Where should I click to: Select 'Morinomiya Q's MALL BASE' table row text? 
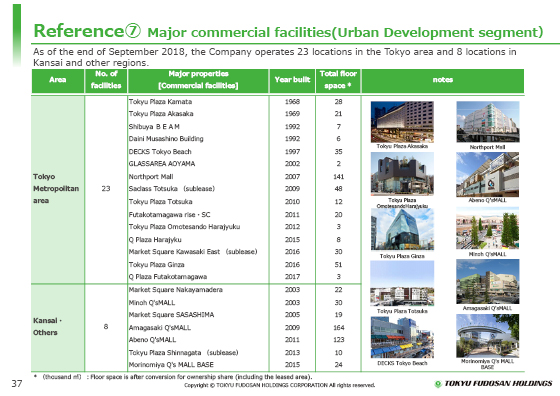(171, 365)
